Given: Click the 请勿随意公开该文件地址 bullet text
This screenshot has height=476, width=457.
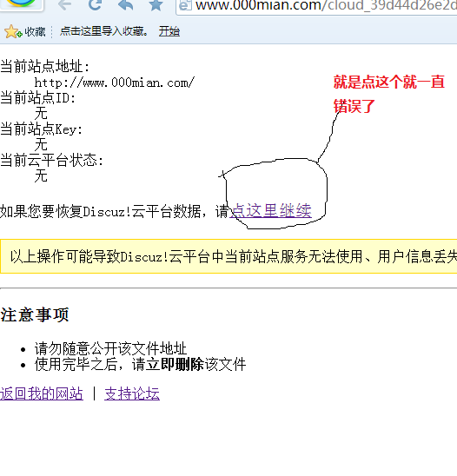Looking at the screenshot, I should point(110,348).
